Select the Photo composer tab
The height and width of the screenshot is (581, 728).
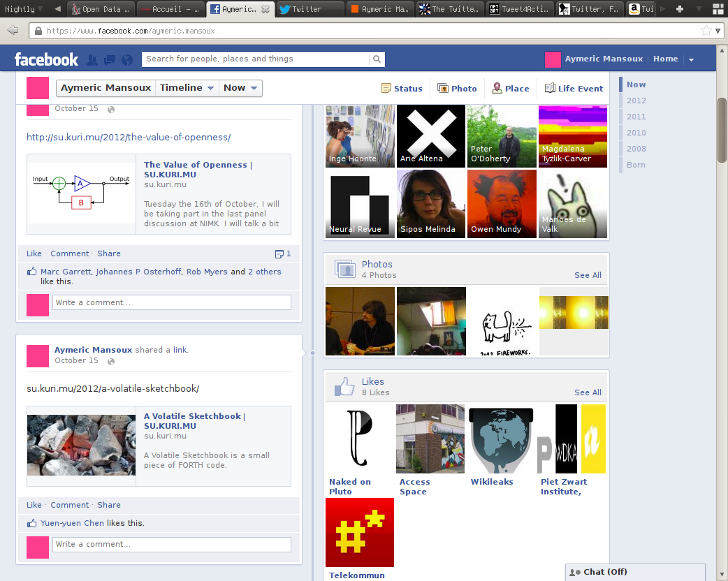pos(457,89)
